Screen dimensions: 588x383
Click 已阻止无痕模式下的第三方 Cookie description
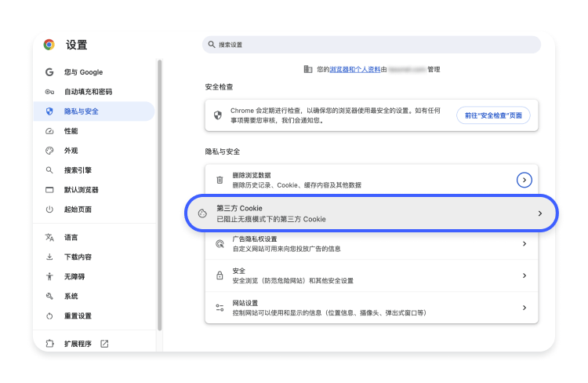coord(271,219)
